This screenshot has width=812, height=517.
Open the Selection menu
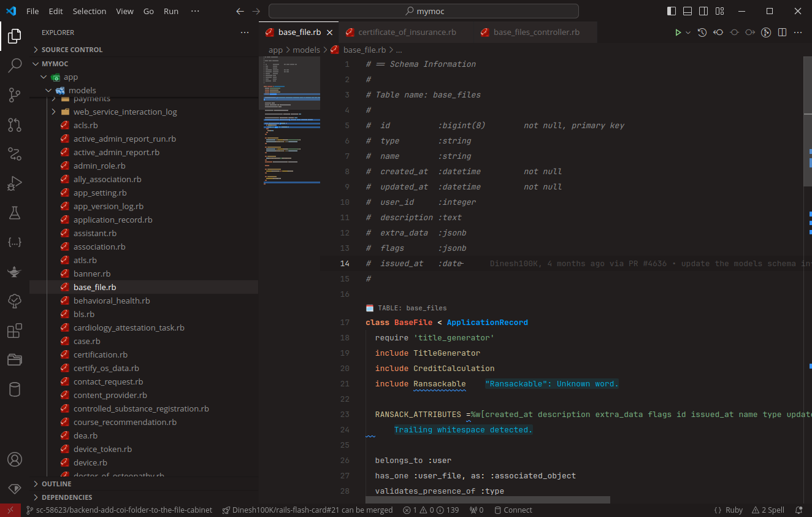click(x=89, y=11)
